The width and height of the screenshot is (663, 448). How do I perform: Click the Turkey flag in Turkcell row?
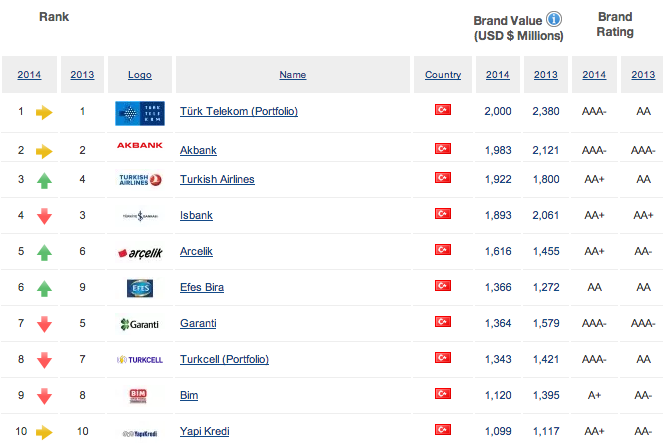click(x=443, y=358)
